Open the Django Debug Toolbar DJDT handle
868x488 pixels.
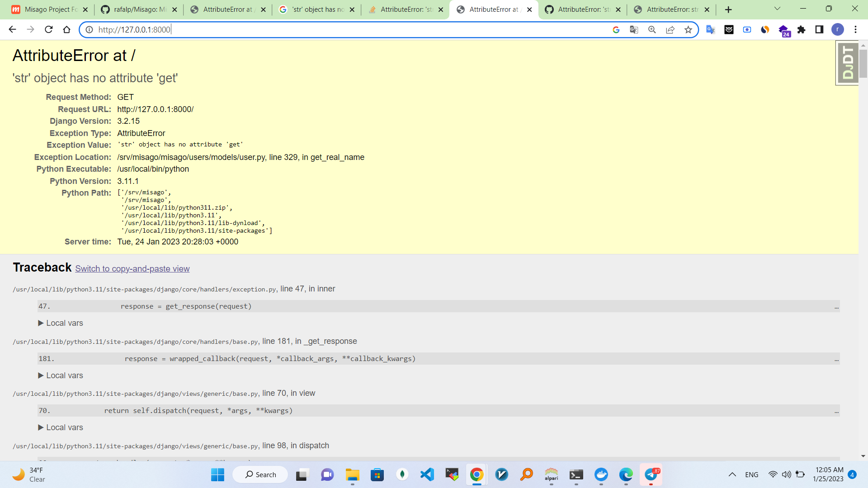(847, 63)
